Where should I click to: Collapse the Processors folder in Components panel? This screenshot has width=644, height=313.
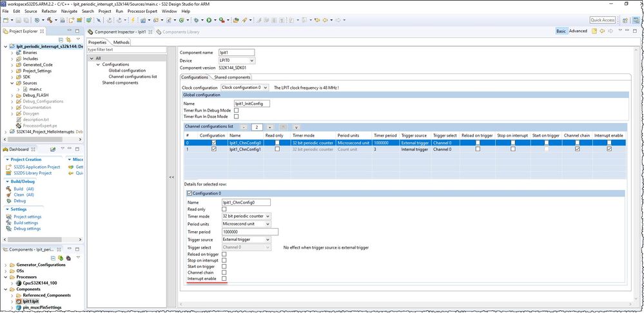pyautogui.click(x=6, y=277)
